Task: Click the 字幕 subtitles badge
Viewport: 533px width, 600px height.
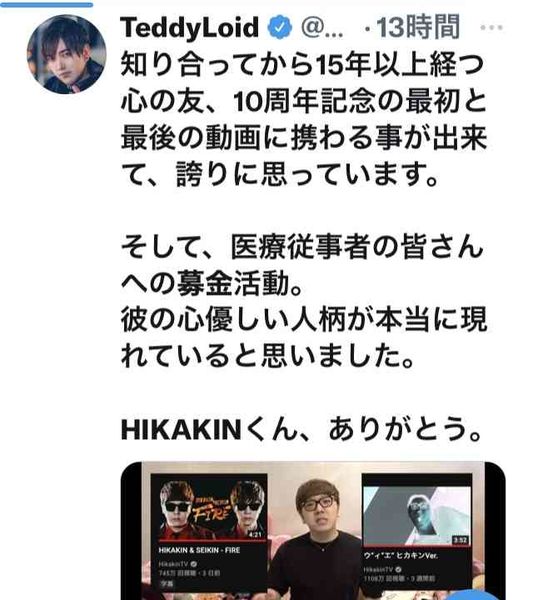Action: [167, 584]
